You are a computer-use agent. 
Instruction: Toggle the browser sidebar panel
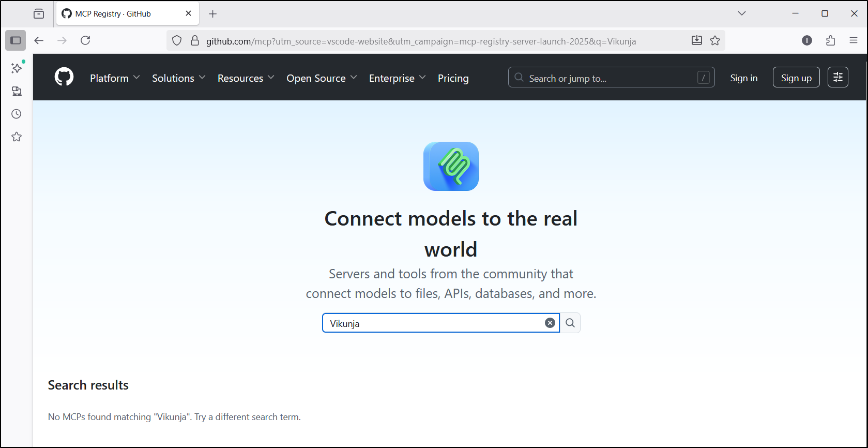16,40
